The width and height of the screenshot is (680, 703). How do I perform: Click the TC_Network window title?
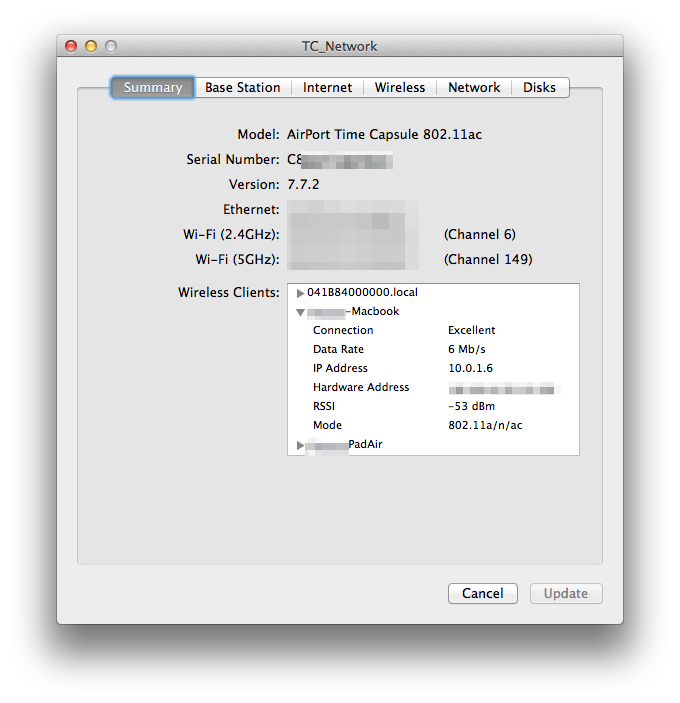(x=339, y=46)
